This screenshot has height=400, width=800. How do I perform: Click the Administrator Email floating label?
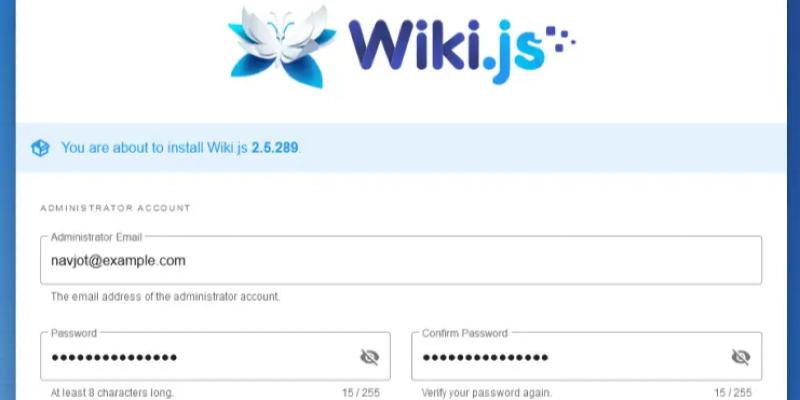tap(96, 237)
